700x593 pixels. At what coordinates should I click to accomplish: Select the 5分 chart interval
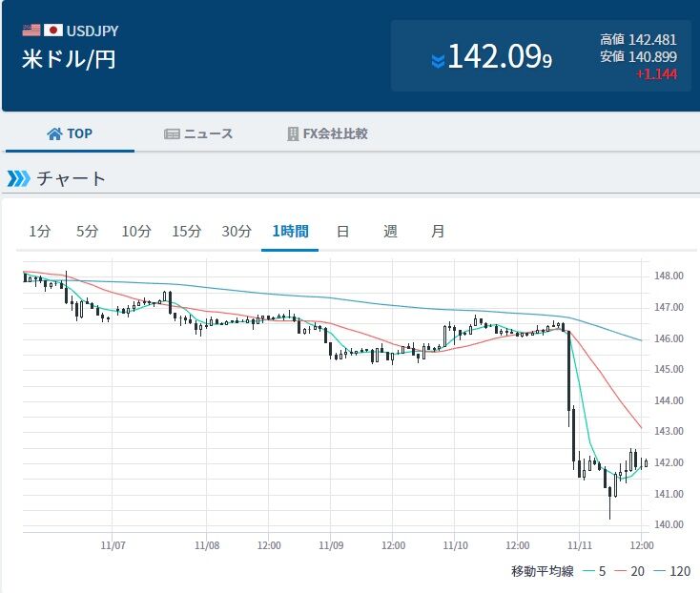87,231
